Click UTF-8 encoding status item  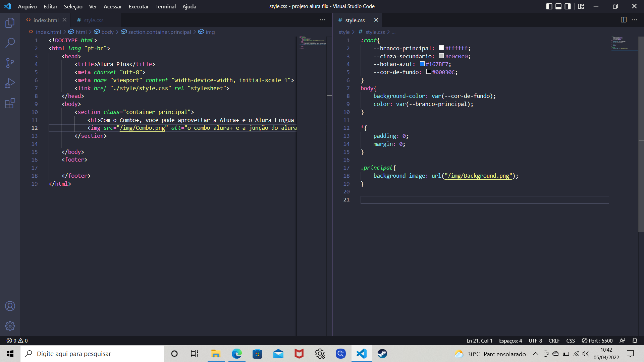tap(535, 341)
